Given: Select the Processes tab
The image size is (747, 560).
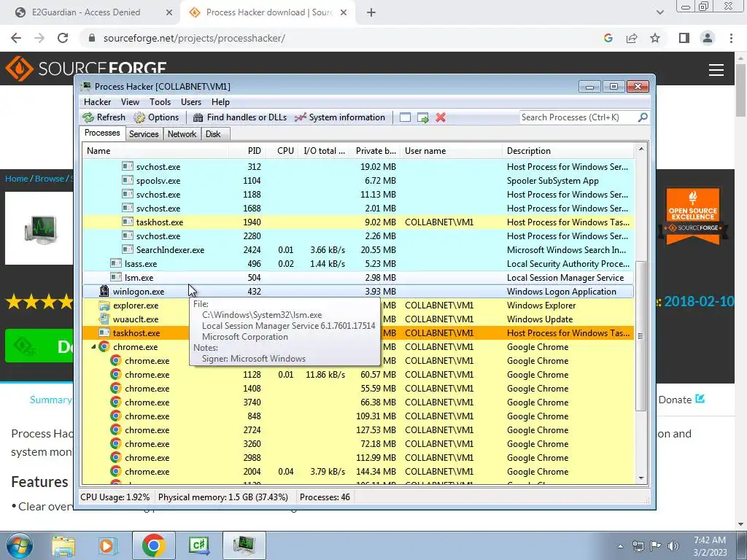Looking at the screenshot, I should pos(102,133).
